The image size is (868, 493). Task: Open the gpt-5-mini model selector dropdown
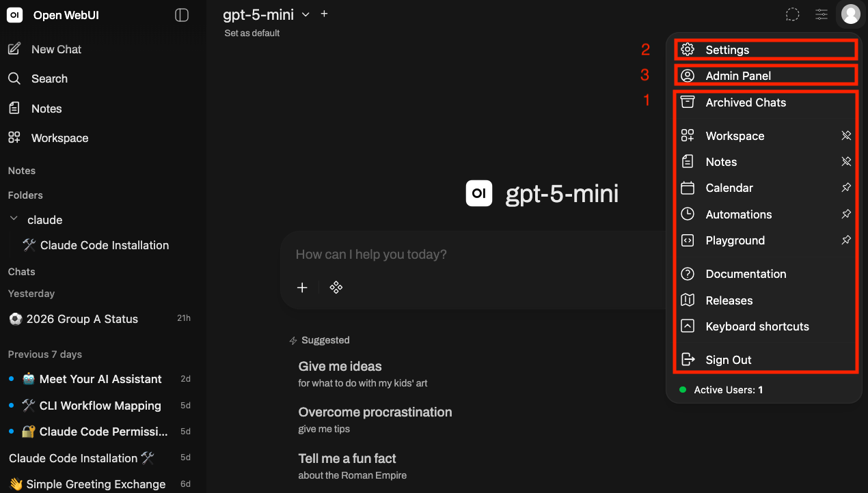click(x=267, y=14)
